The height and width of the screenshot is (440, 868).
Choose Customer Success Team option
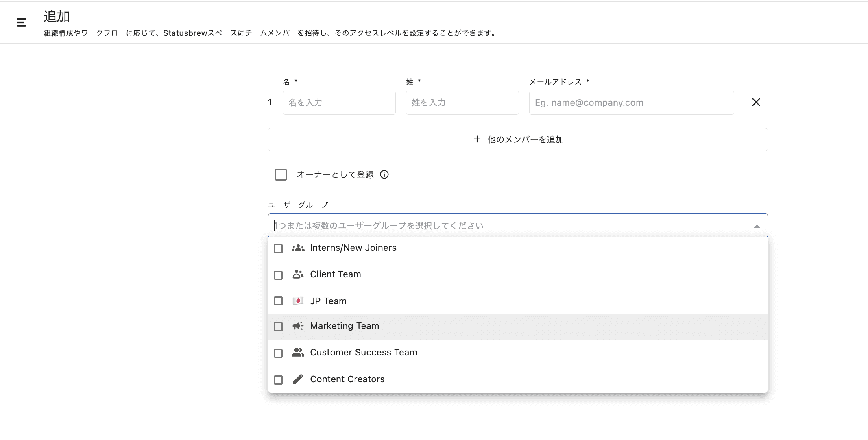363,353
